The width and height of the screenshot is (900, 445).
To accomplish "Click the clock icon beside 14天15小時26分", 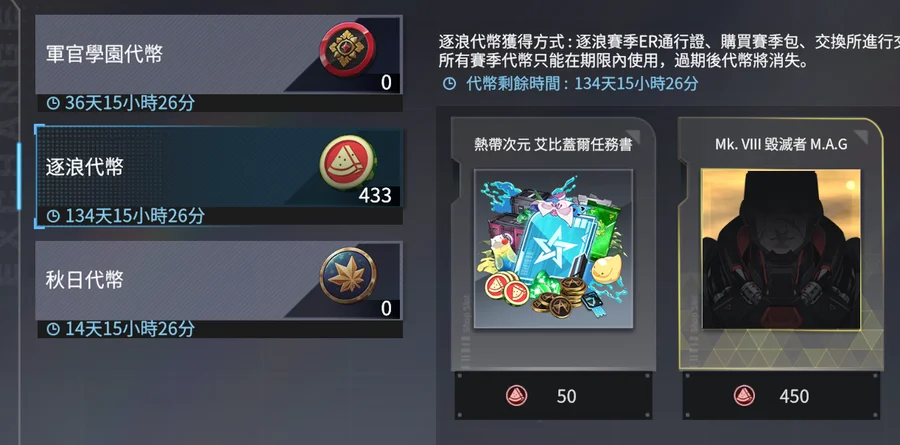I will tap(53, 329).
